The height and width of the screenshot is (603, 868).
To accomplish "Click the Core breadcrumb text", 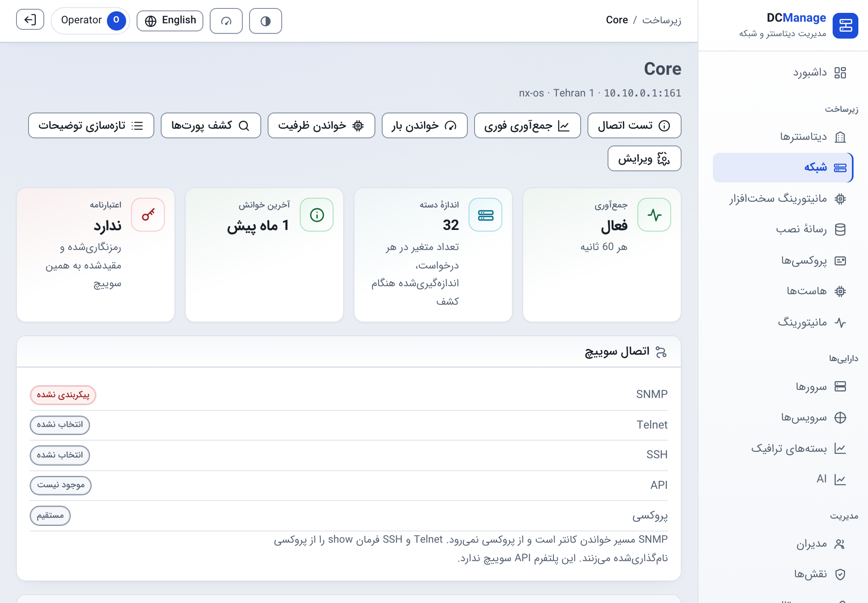I will (x=617, y=20).
